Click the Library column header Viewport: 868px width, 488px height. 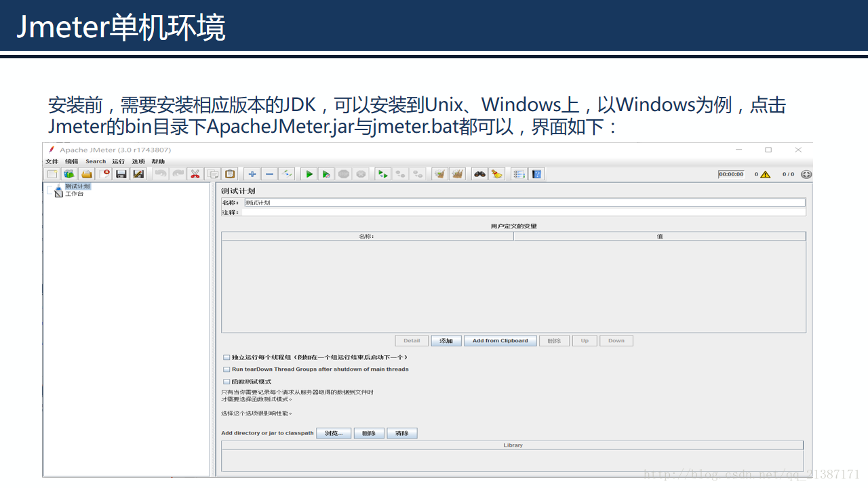pyautogui.click(x=513, y=445)
